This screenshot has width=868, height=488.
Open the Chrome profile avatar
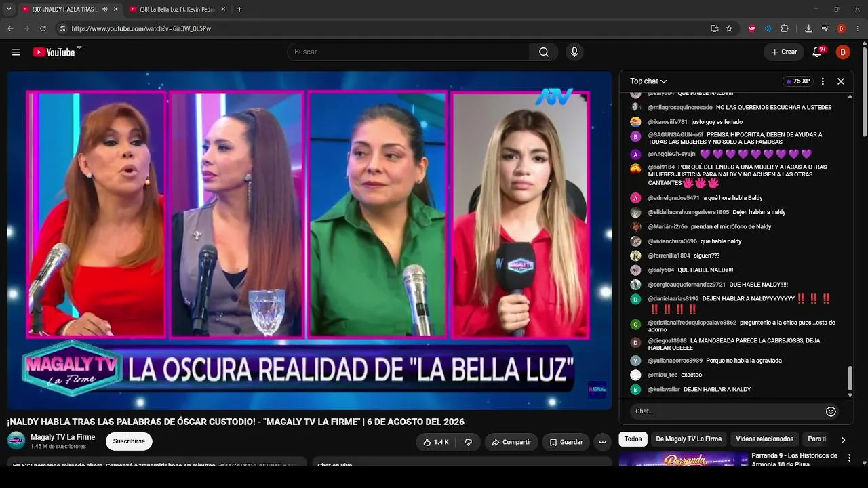tap(842, 28)
